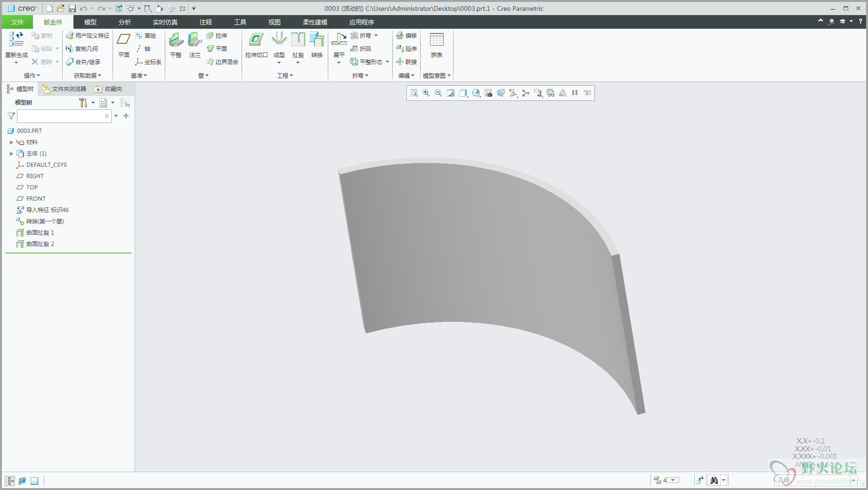The image size is (868, 490).
Task: Switch to the Analysis (分析) tab
Action: [125, 22]
